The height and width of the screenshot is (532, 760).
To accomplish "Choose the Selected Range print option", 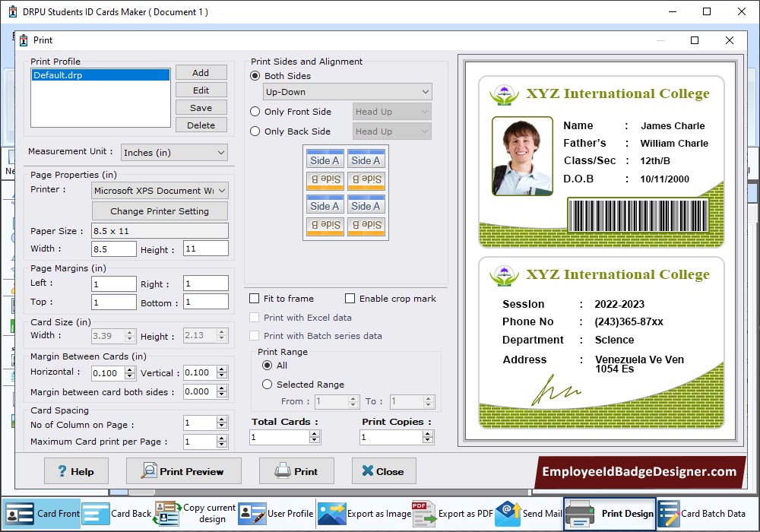I will click(267, 385).
